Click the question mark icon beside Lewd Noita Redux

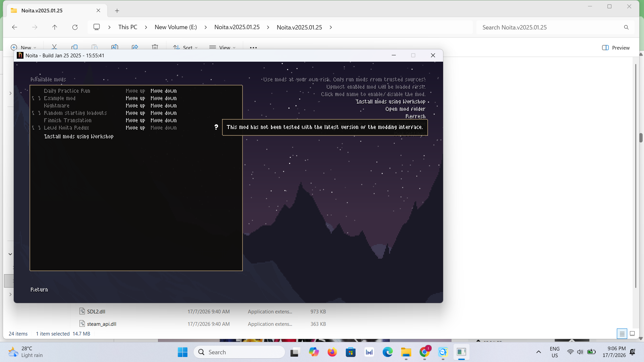[x=216, y=127]
